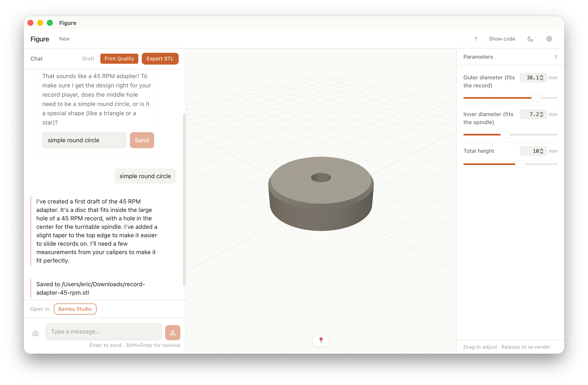Viewport: 588px width, 385px height.
Task: Click the 'That sounds like a 45 RPM adapter' question text
Action: (x=97, y=99)
